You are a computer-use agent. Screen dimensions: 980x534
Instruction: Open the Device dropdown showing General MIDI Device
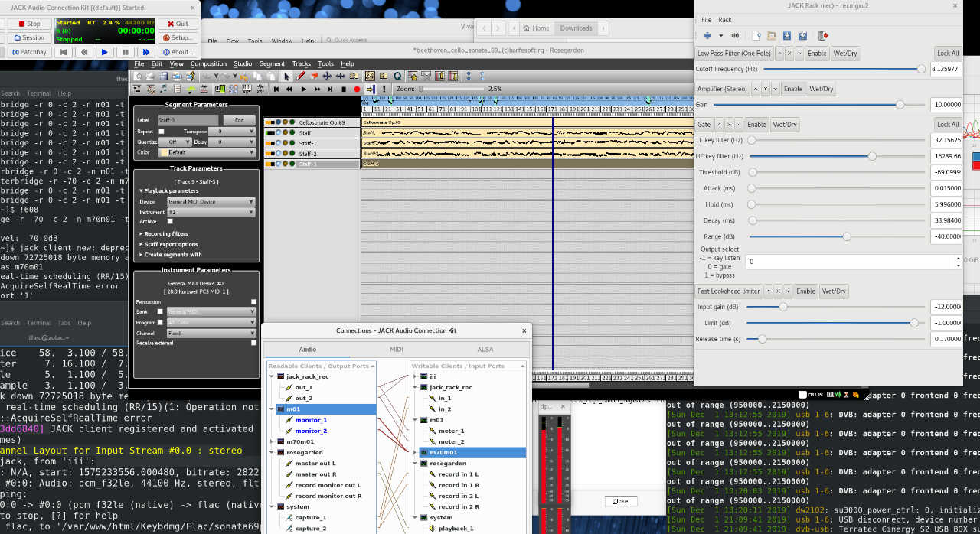tap(210, 202)
